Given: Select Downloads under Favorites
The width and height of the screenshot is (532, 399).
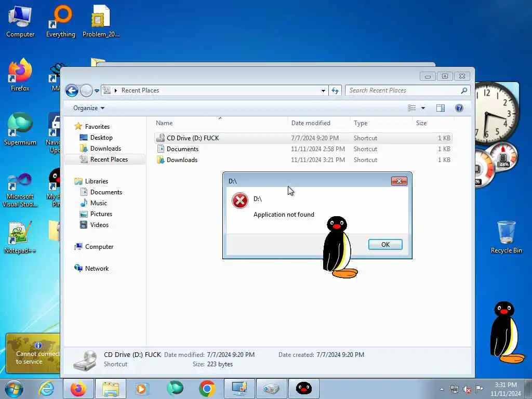Looking at the screenshot, I should click(x=105, y=148).
